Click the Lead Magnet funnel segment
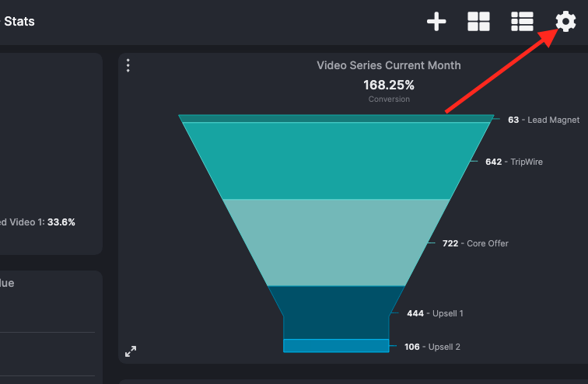This screenshot has height=384, width=588. tap(336, 118)
